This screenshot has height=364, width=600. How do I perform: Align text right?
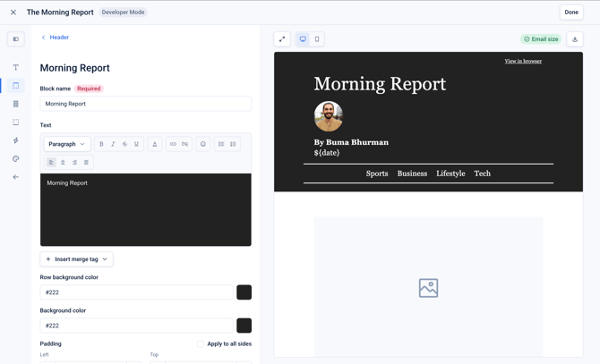pos(74,163)
